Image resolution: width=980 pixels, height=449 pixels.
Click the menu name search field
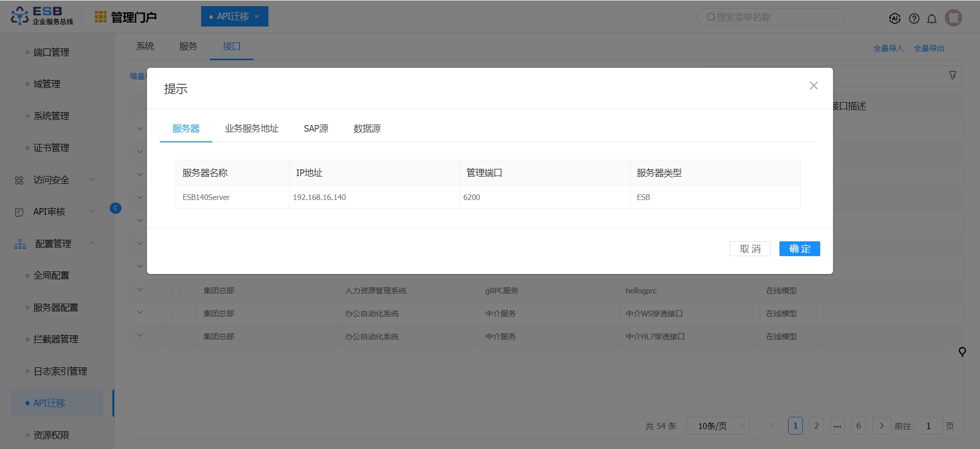pyautogui.click(x=771, y=17)
